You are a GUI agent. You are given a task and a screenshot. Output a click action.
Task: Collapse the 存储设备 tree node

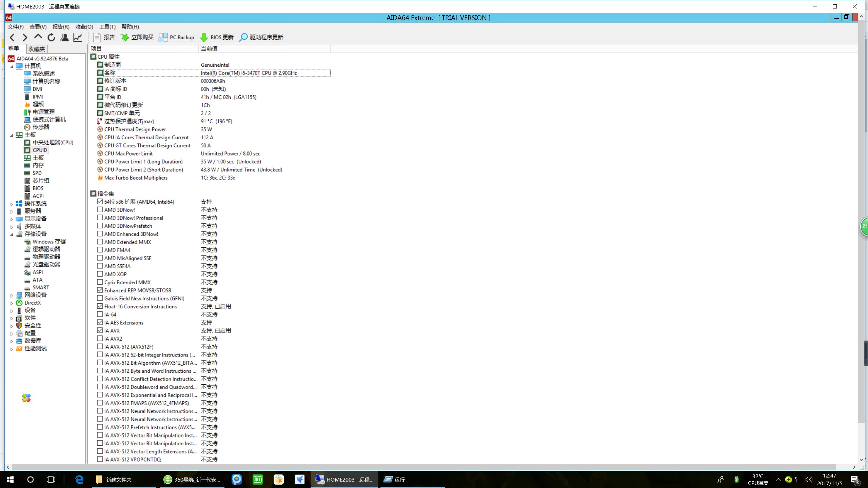(x=12, y=234)
